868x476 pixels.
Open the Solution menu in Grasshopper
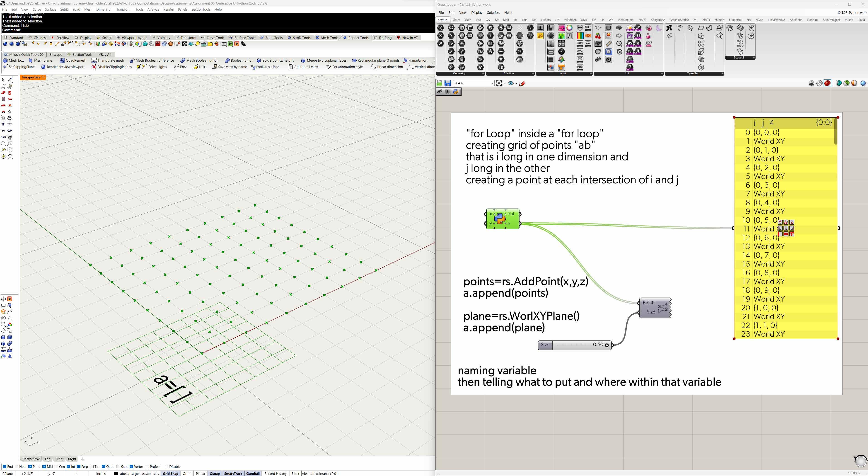click(x=493, y=12)
